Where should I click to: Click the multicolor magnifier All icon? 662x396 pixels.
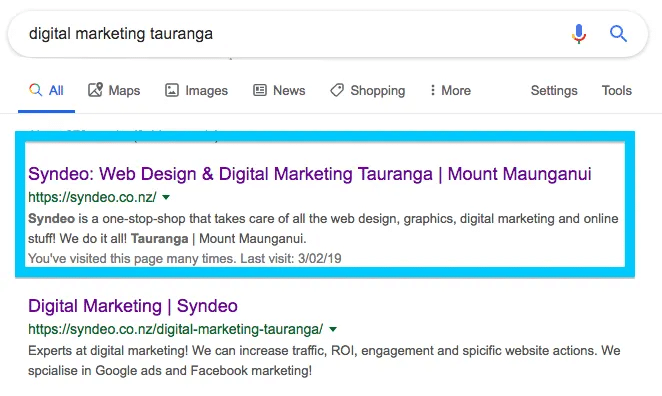coord(36,90)
